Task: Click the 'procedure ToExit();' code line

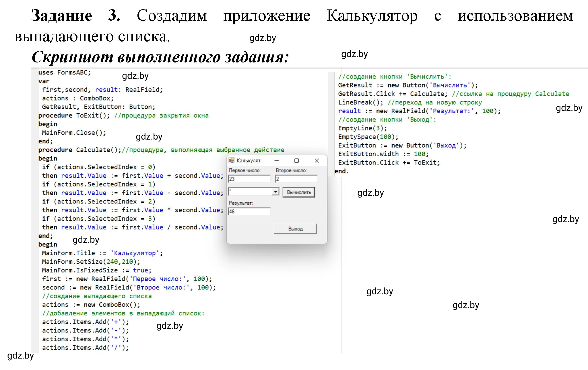Action: [x=74, y=115]
